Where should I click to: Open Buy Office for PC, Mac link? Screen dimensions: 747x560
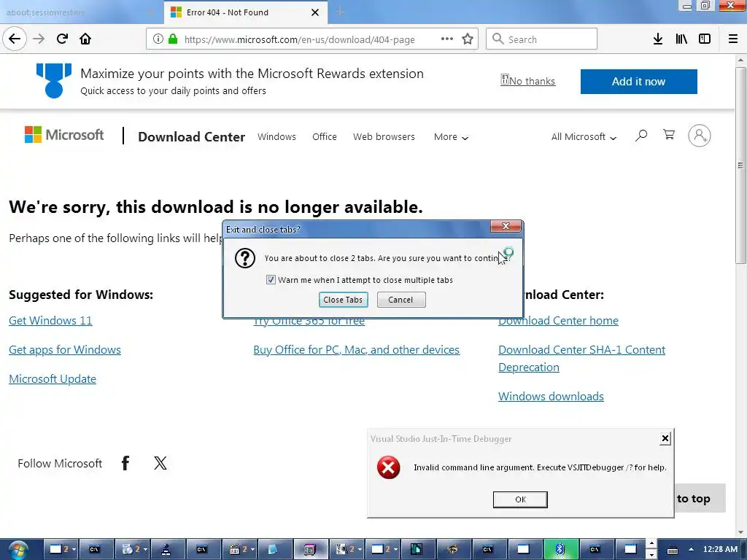tap(356, 349)
